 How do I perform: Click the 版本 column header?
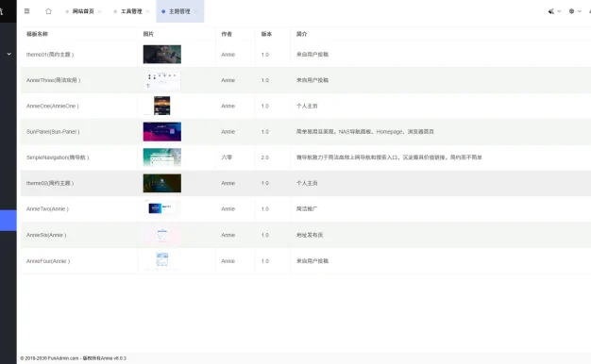(266, 34)
